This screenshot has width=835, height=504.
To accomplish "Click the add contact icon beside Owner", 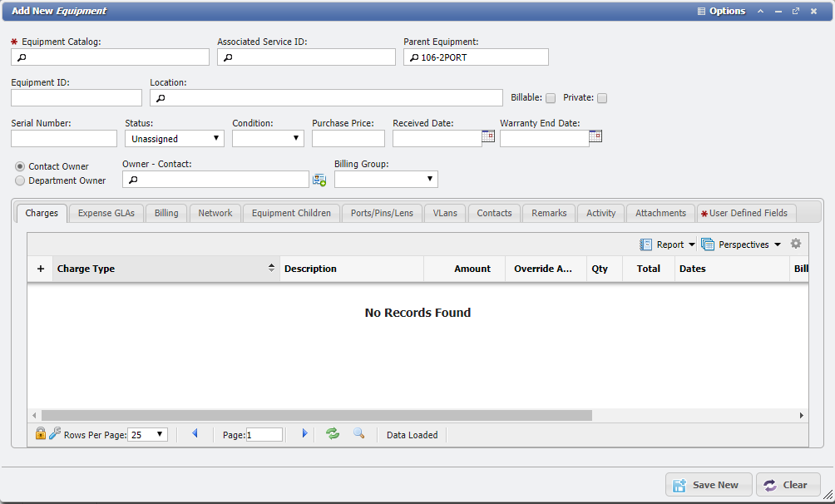I will (x=319, y=180).
